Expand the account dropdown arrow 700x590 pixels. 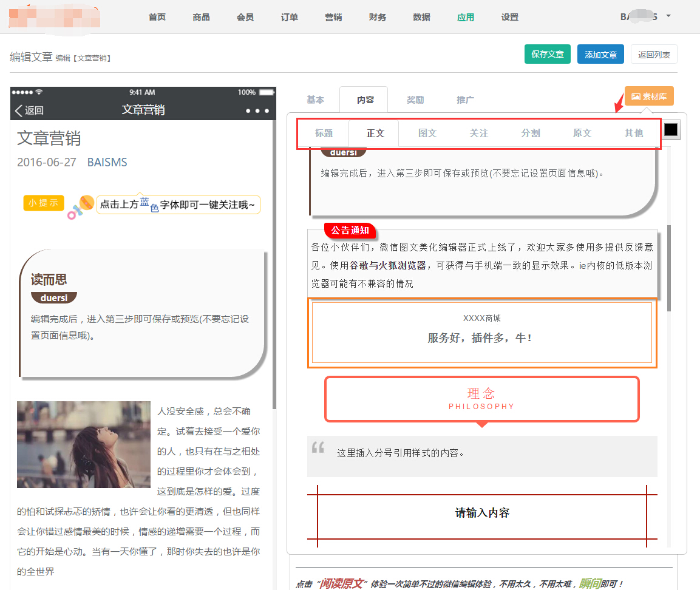[668, 16]
